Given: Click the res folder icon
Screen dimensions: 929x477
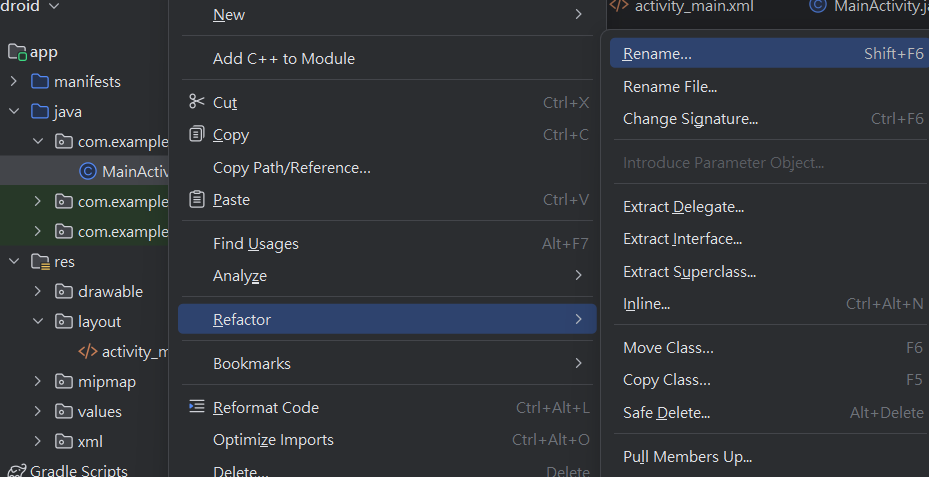Looking at the screenshot, I should 40,261.
